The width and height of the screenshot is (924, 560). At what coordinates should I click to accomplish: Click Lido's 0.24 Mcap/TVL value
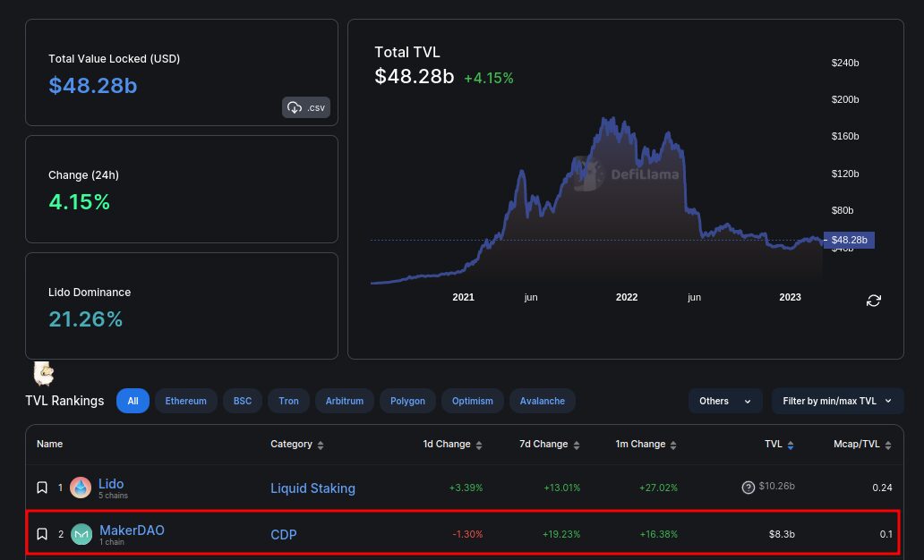click(882, 488)
